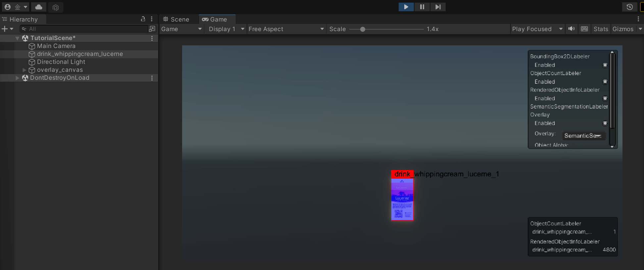644x270 pixels.
Task: Select drink_whippingcream_lucerne object
Action: click(80, 54)
